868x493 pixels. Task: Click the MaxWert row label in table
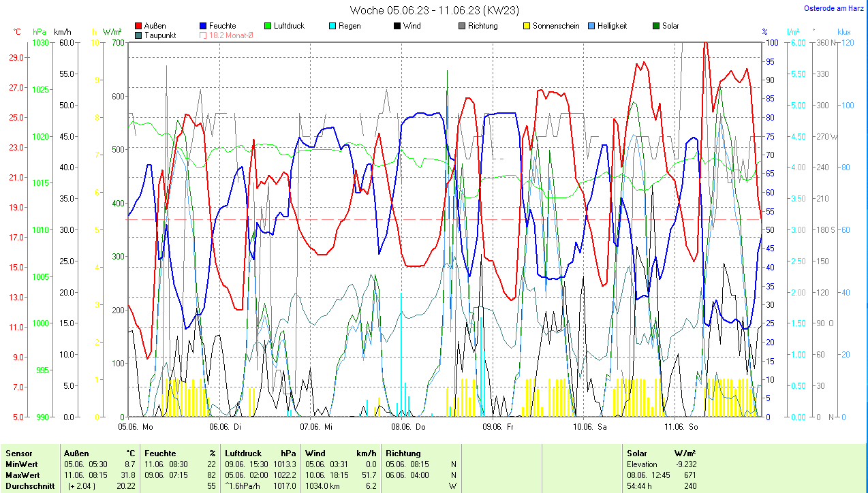[x=22, y=475]
